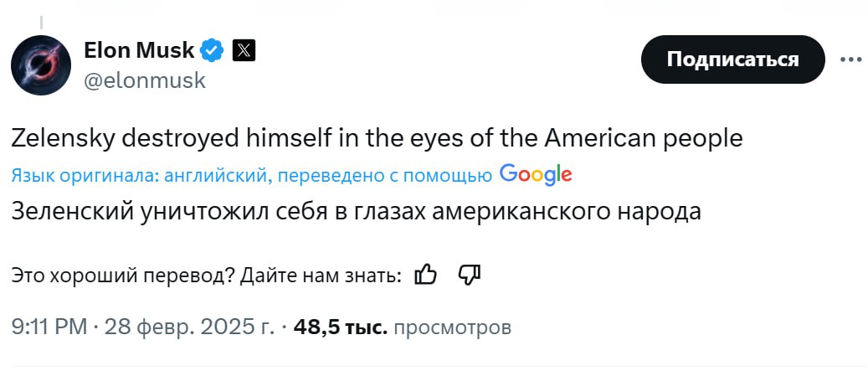Click the thumbs up translation icon
868x371 pixels.
point(426,275)
